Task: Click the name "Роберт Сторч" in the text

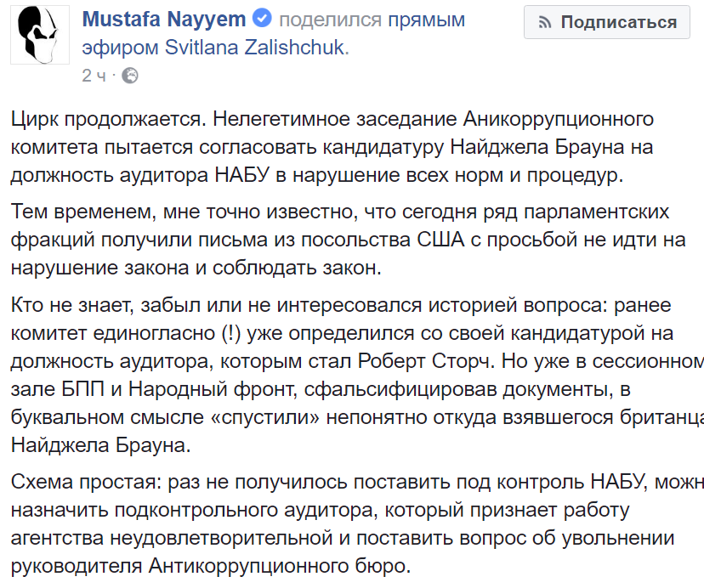Action: coord(426,361)
